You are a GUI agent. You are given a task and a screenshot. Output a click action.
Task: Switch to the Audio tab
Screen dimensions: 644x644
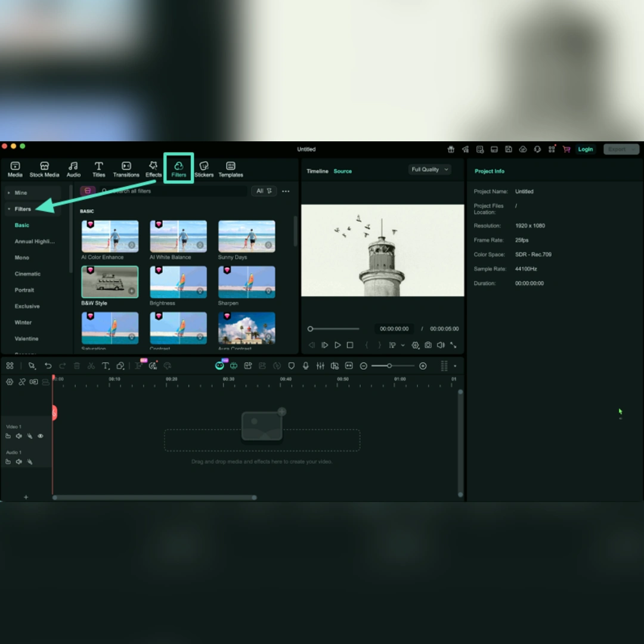73,169
